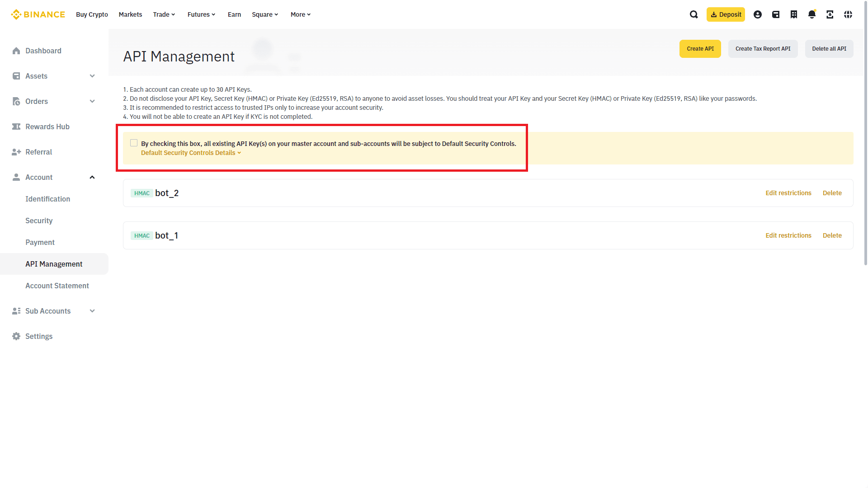The image size is (868, 488).
Task: Open the Trade dropdown menu
Action: coord(164,14)
